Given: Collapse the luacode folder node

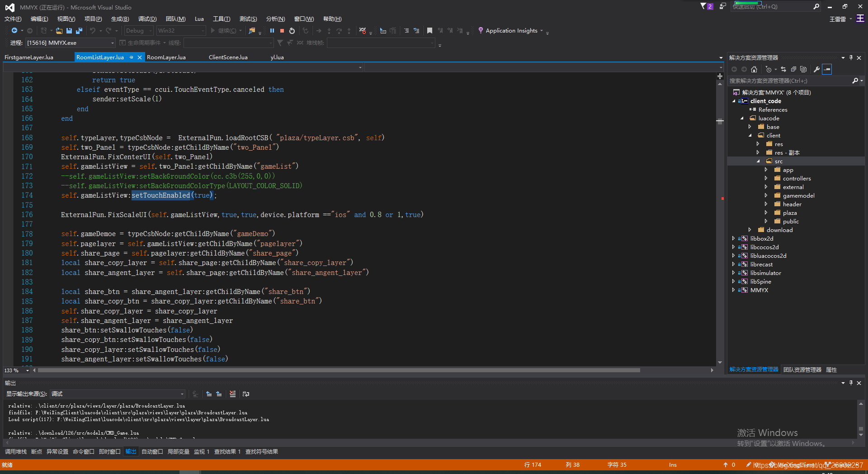Looking at the screenshot, I should tap(742, 118).
